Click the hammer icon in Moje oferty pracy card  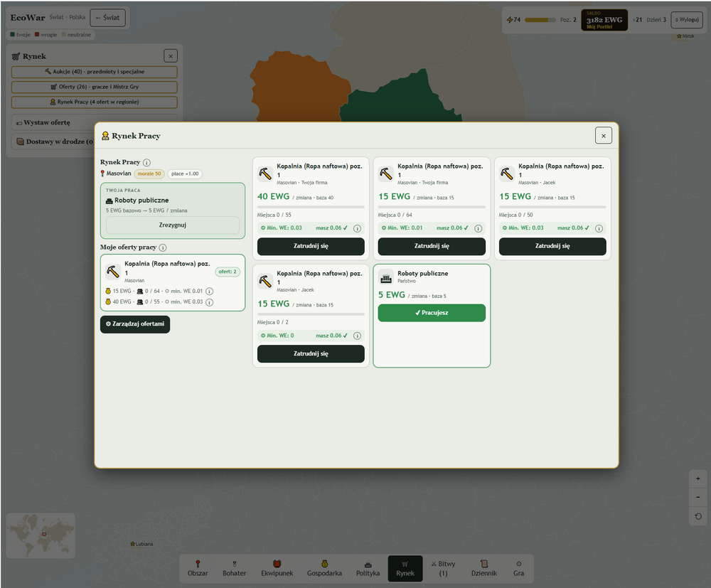pyautogui.click(x=113, y=271)
